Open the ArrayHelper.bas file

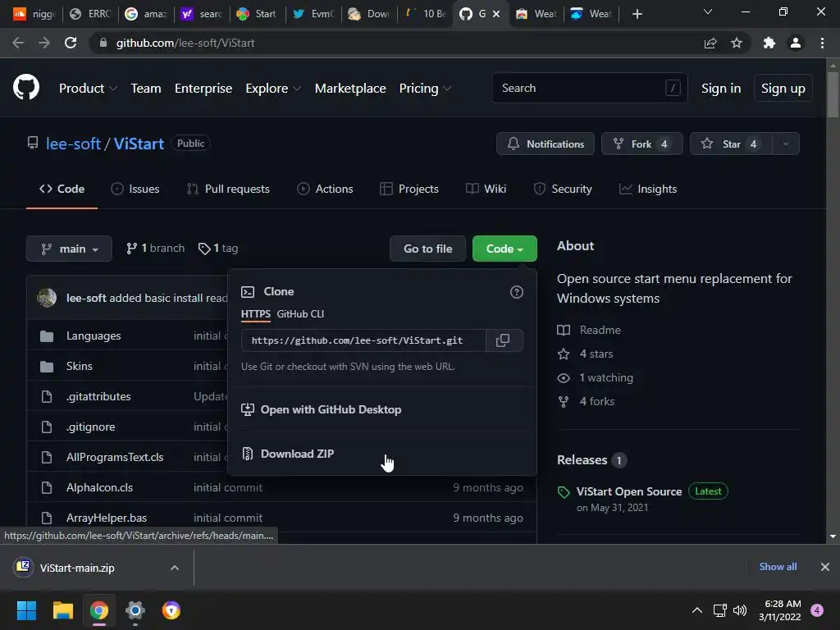[107, 518]
